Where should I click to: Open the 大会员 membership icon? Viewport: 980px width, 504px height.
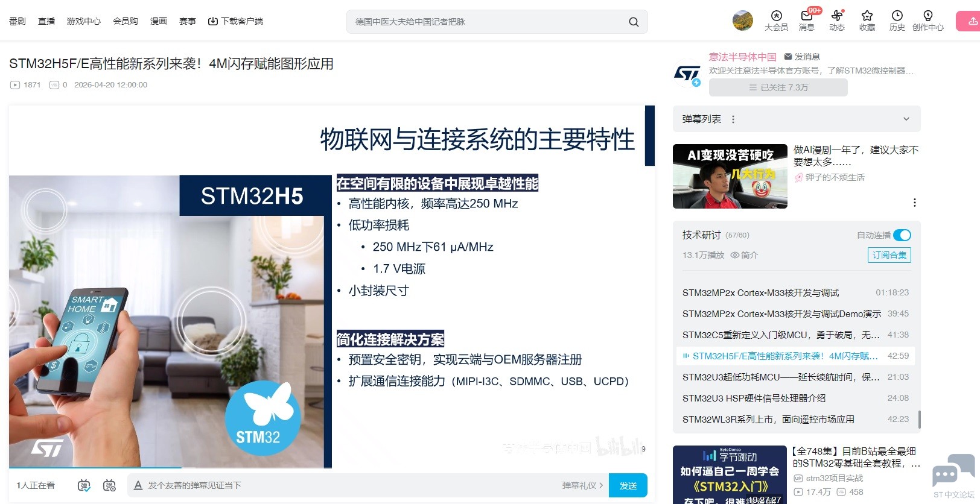pos(776,20)
